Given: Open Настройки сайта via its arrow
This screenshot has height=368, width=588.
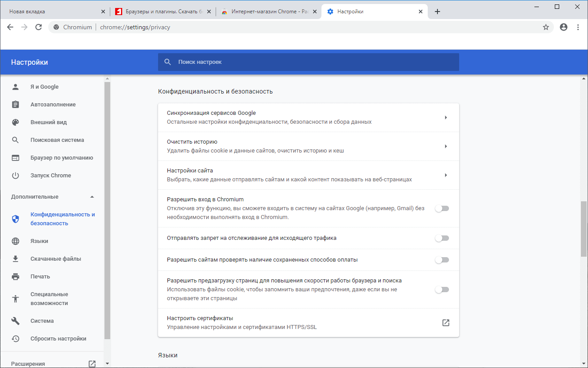Looking at the screenshot, I should coord(446,175).
